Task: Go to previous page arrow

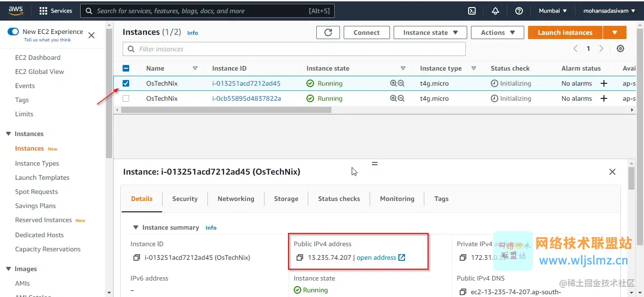Action: (x=576, y=48)
